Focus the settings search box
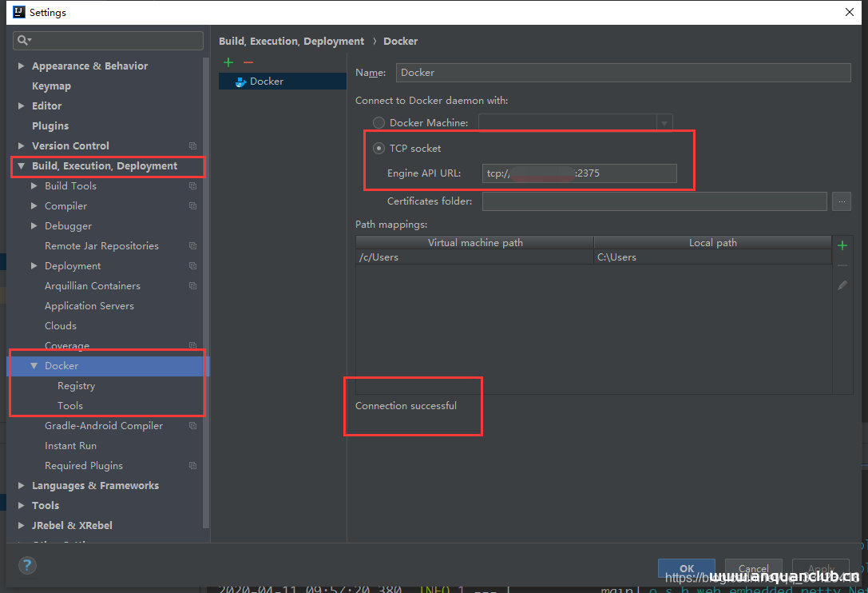This screenshot has height=593, width=868. [x=108, y=40]
